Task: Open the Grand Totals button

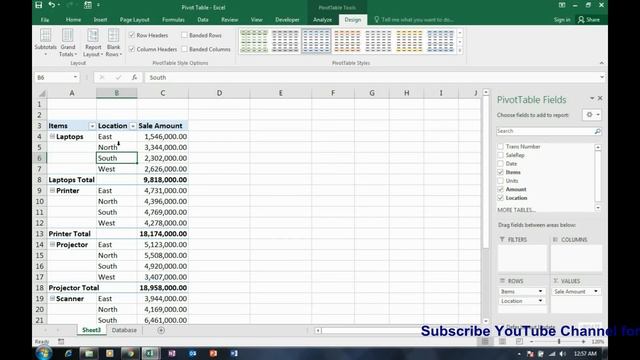Action: click(68, 43)
